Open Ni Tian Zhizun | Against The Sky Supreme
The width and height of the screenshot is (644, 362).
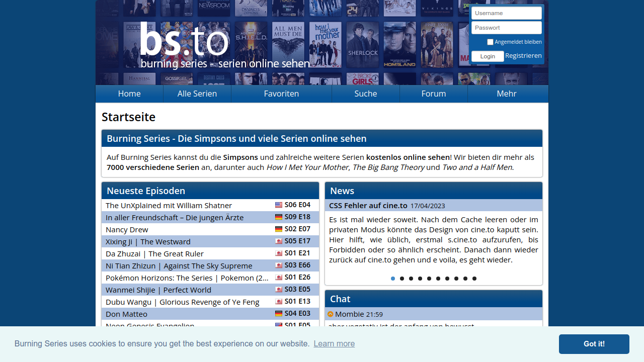pyautogui.click(x=179, y=265)
